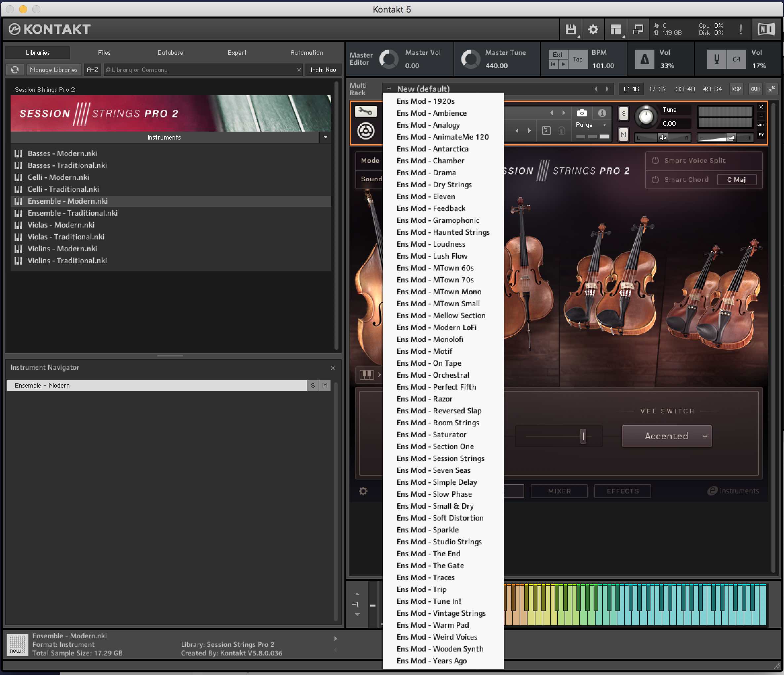
Task: Click the wrench edit instrument icon
Action: [x=365, y=111]
